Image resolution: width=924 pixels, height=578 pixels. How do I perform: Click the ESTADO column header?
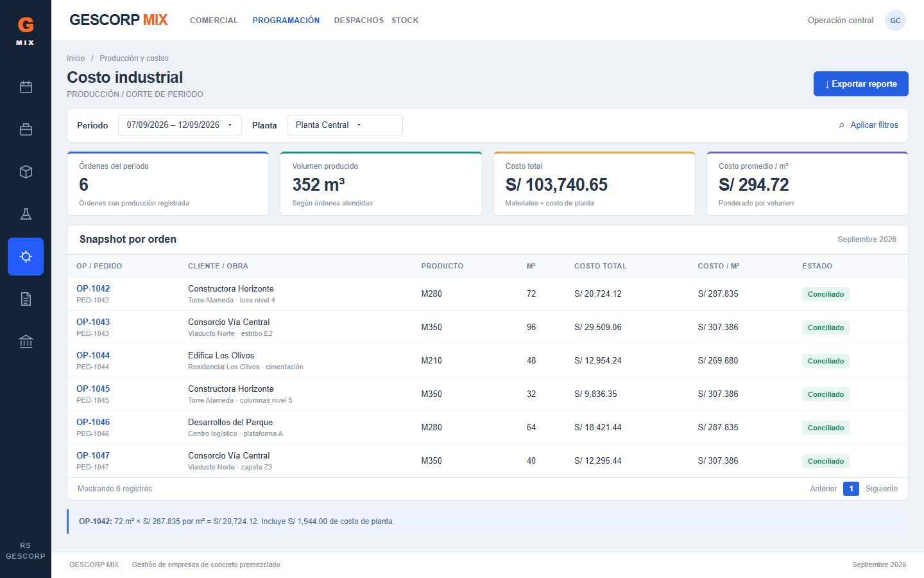(x=817, y=266)
